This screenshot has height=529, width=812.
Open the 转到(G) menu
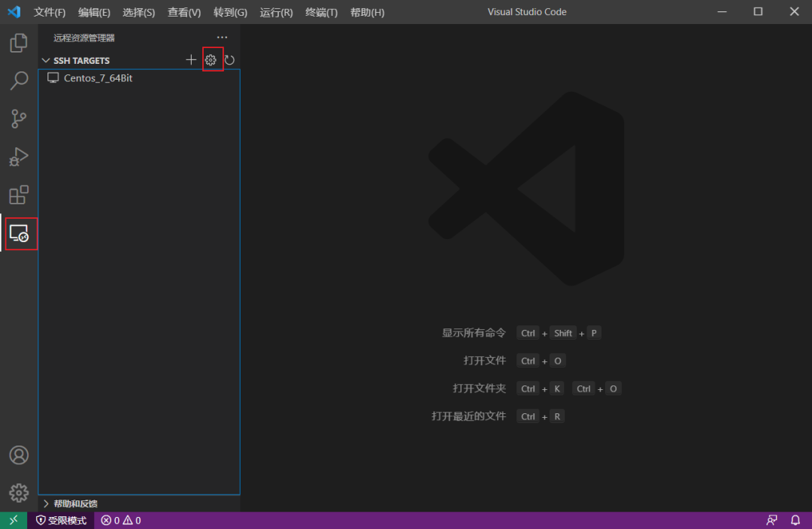pyautogui.click(x=230, y=12)
